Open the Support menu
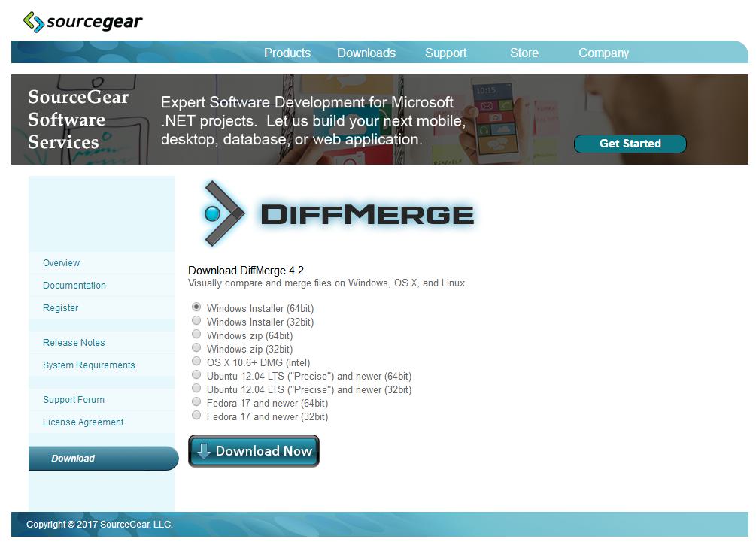This screenshot has height=542, width=756. click(x=446, y=53)
